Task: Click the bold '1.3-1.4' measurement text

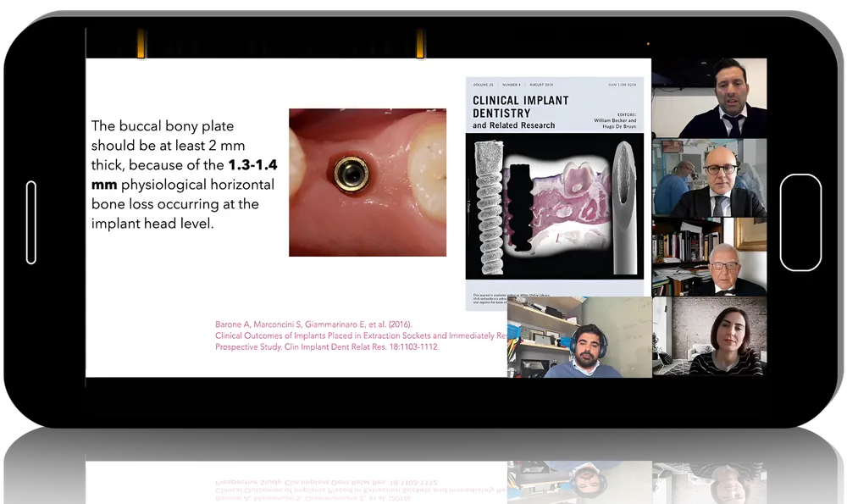Action: pyautogui.click(x=252, y=165)
